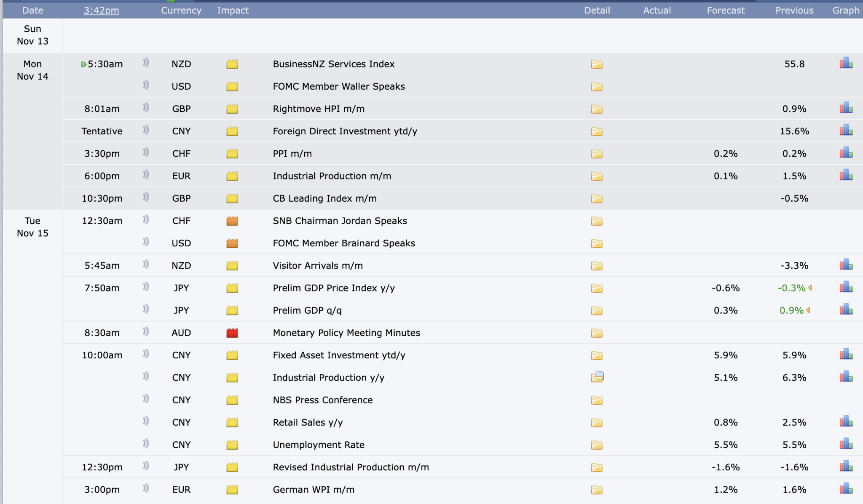The height and width of the screenshot is (504, 863).
Task: Toggle alert bell for Prelim GDP q/q
Action: [x=146, y=309]
